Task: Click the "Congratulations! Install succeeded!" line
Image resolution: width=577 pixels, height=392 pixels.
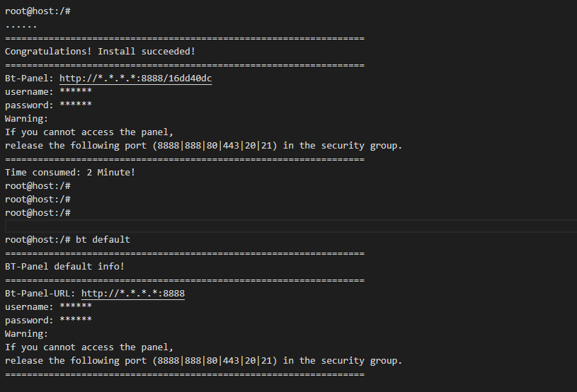Action: click(x=100, y=52)
